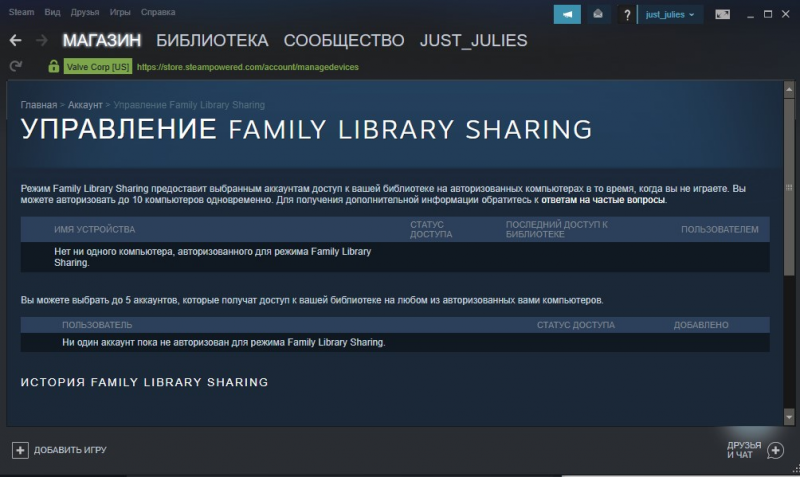Click the scrollbar up arrow
Image resolution: width=800 pixels, height=477 pixels.
(x=789, y=89)
